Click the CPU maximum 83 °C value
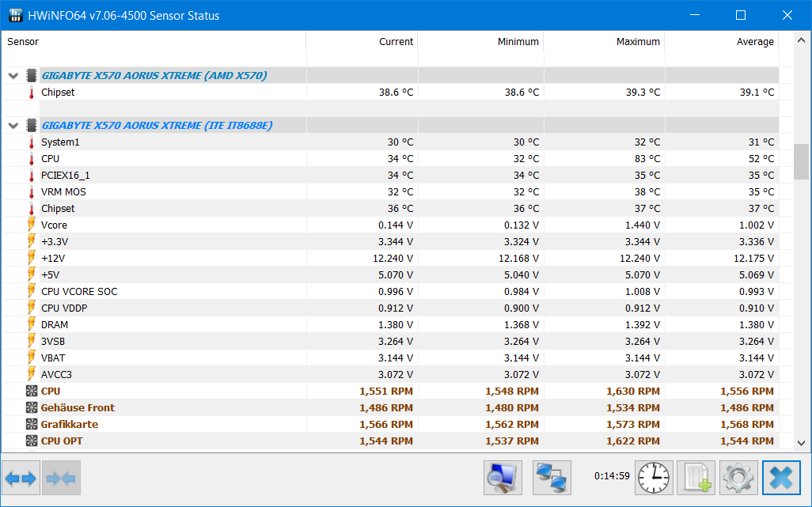The width and height of the screenshot is (812, 507). (647, 159)
